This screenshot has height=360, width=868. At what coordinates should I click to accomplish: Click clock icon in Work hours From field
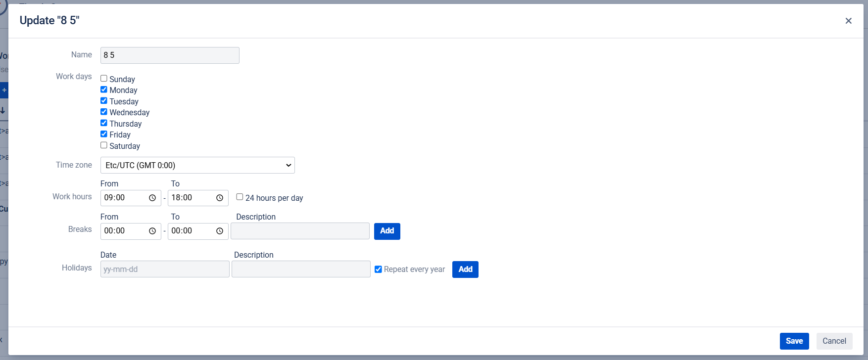coord(152,198)
